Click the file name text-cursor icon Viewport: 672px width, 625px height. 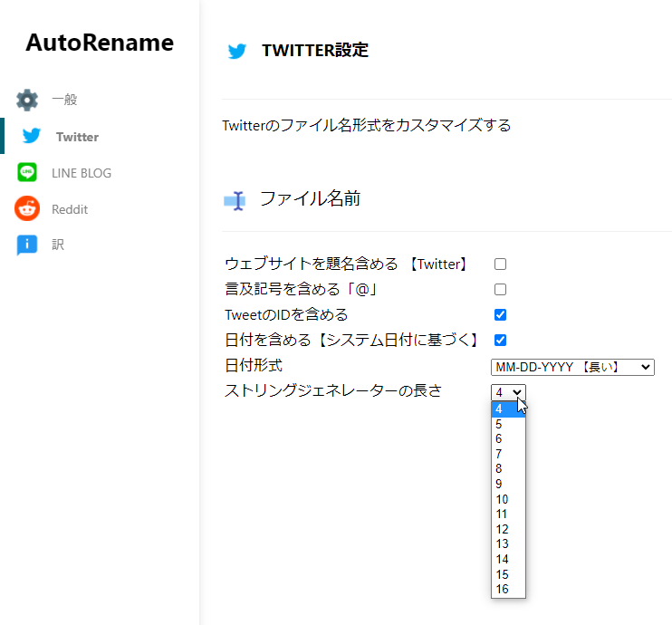[x=235, y=200]
